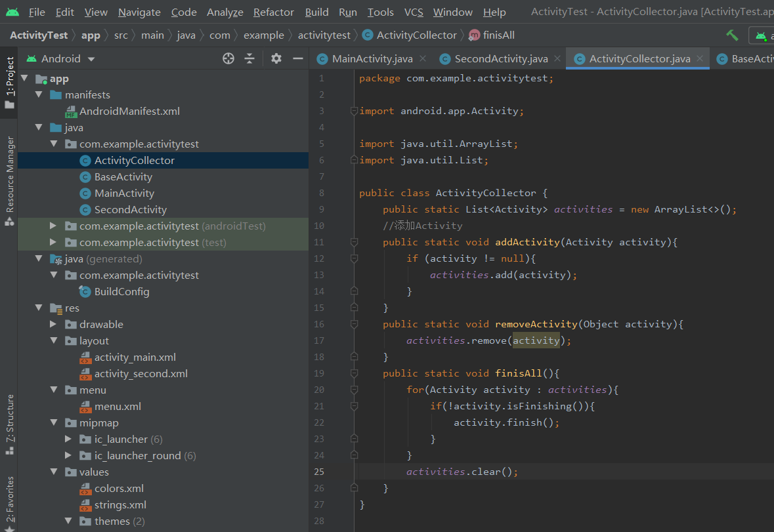
Task: Click fold marker at removeActivity method line 16
Action: 354,324
